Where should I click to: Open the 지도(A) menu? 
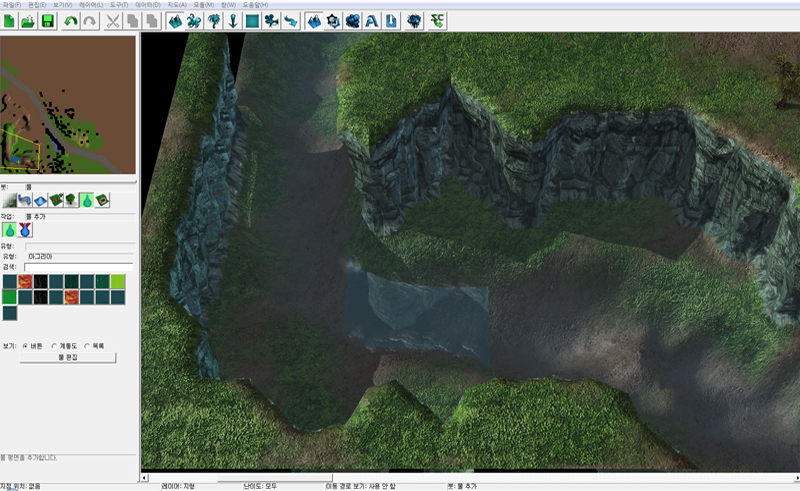(x=177, y=5)
